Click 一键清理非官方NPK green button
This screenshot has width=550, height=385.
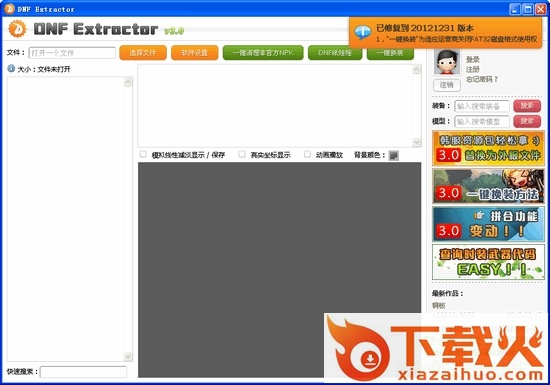[263, 53]
